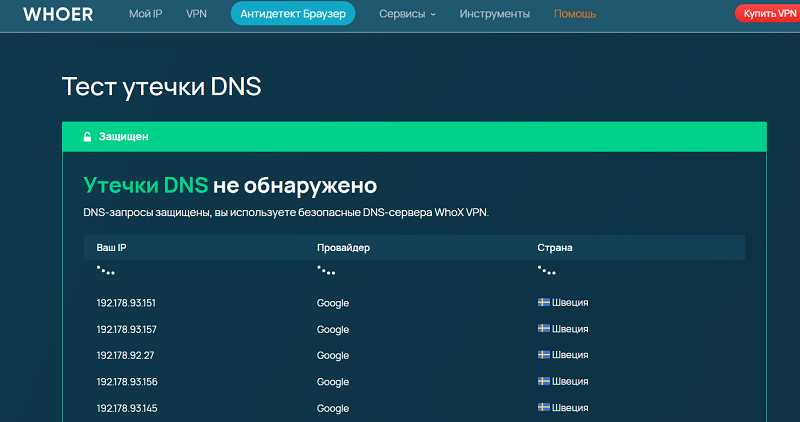Click Швеция text in 192.178.93.157 row

tap(570, 329)
